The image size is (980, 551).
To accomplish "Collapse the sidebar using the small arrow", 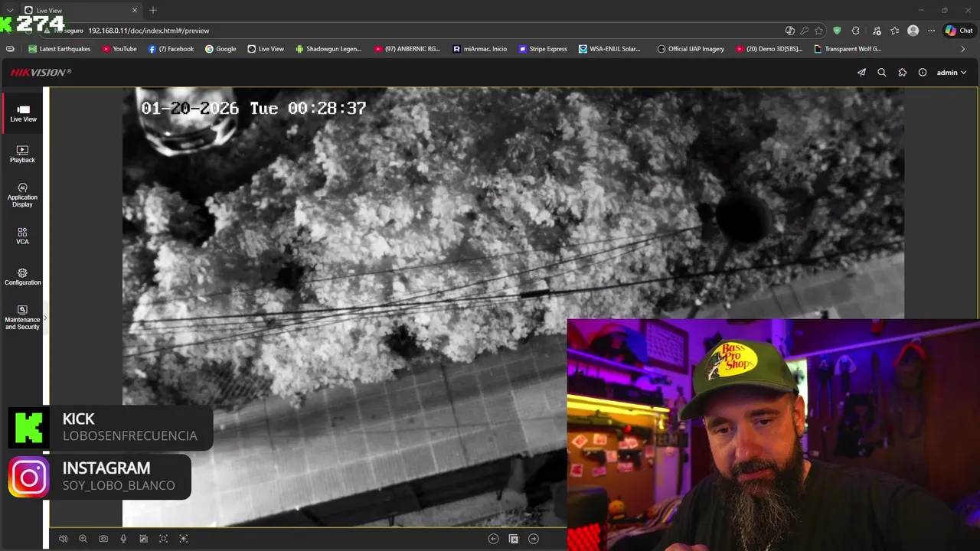I will 45,318.
